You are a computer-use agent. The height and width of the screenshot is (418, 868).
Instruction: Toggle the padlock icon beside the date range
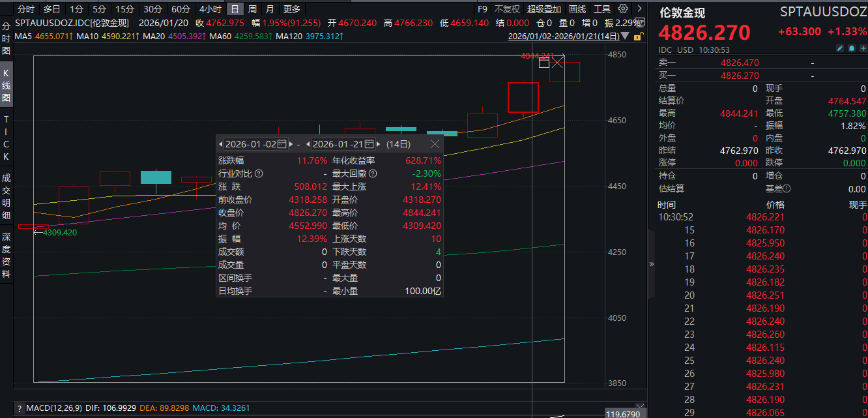[x=637, y=37]
